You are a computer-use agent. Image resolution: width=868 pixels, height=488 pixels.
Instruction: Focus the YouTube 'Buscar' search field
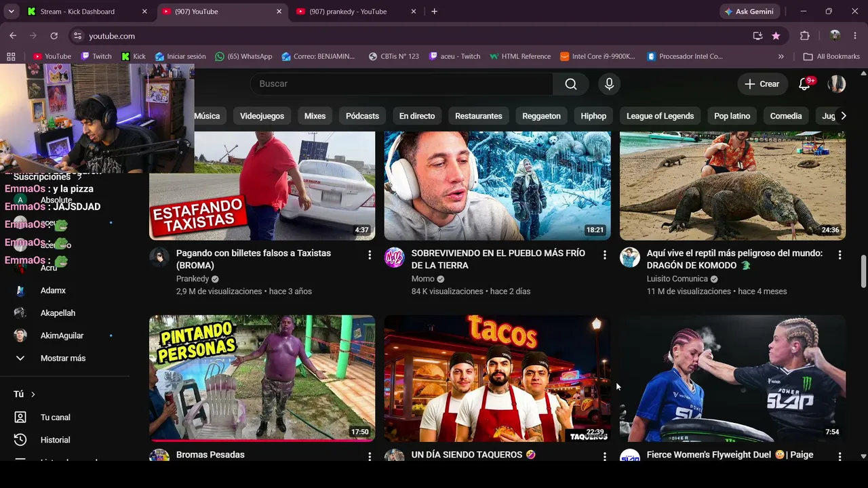click(401, 84)
